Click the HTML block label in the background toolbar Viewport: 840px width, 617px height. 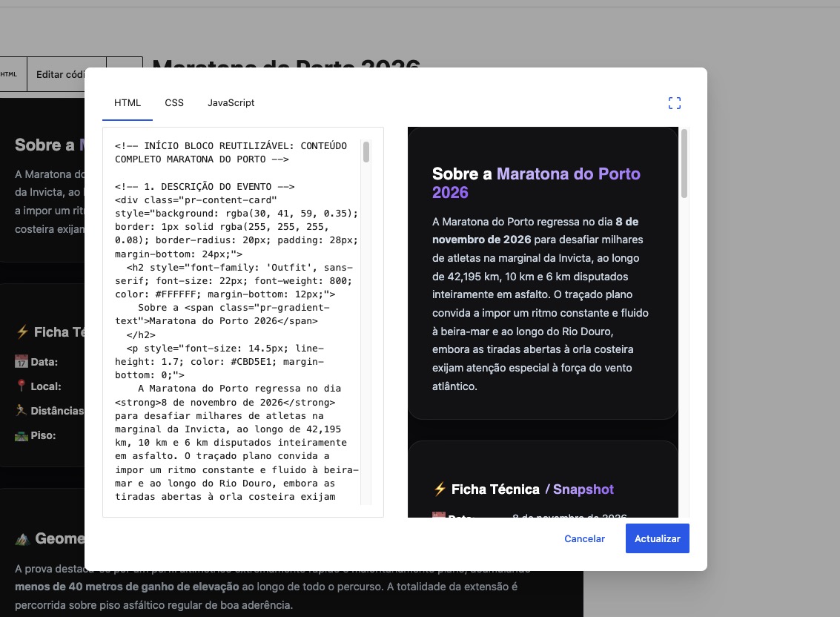(x=9, y=74)
